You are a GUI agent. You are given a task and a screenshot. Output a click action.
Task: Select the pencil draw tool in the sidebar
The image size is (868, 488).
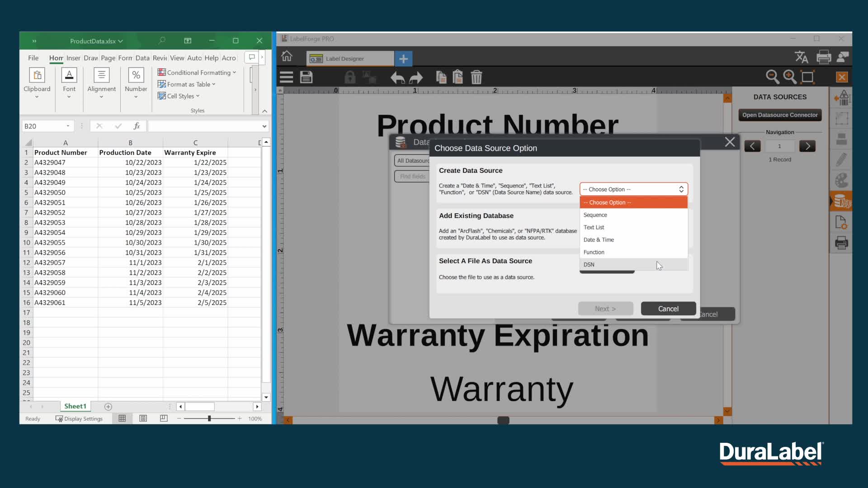[841, 160]
